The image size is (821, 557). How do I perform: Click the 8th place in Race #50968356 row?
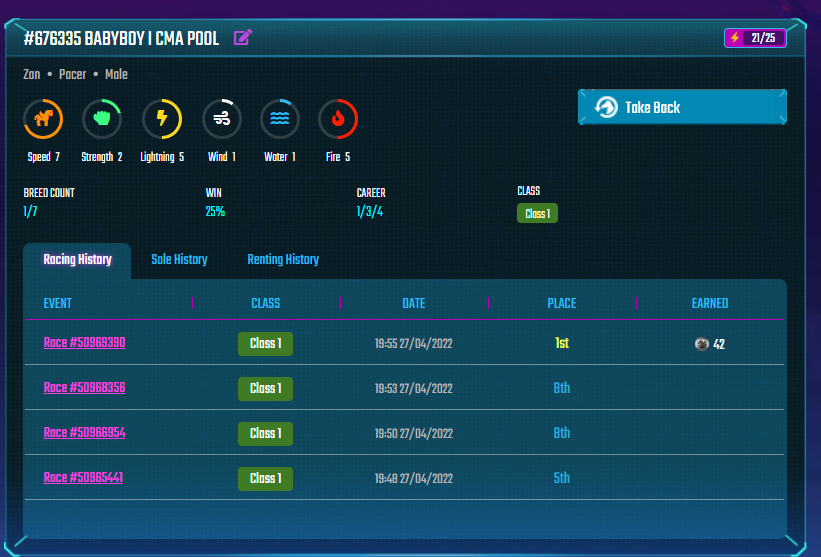pos(562,388)
